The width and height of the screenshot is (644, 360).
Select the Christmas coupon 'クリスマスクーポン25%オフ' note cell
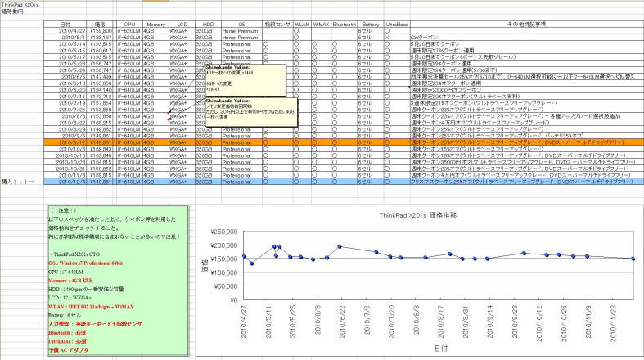[x=526, y=182]
